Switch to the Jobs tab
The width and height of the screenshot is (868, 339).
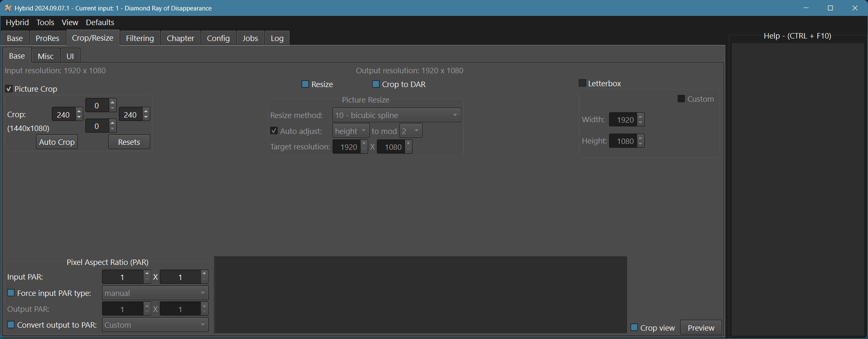click(250, 38)
